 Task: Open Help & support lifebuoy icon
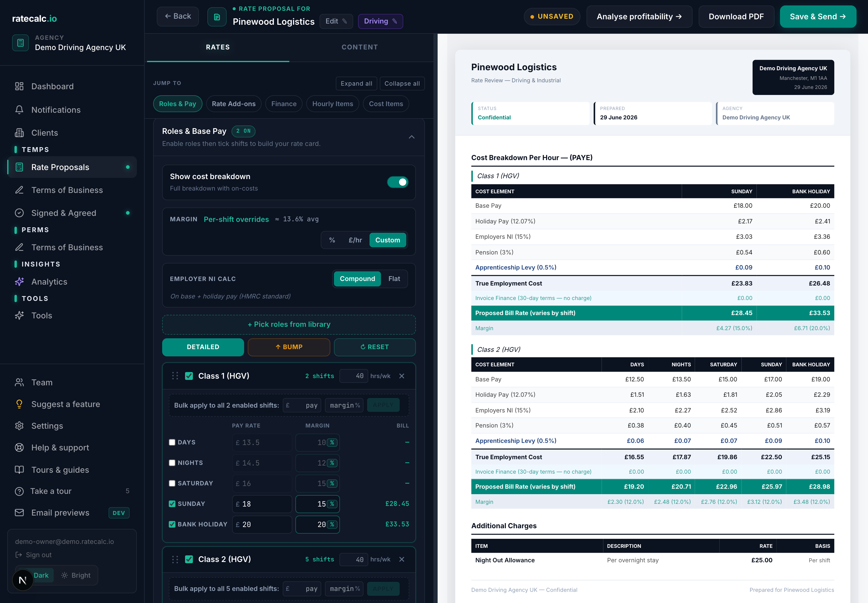19,448
